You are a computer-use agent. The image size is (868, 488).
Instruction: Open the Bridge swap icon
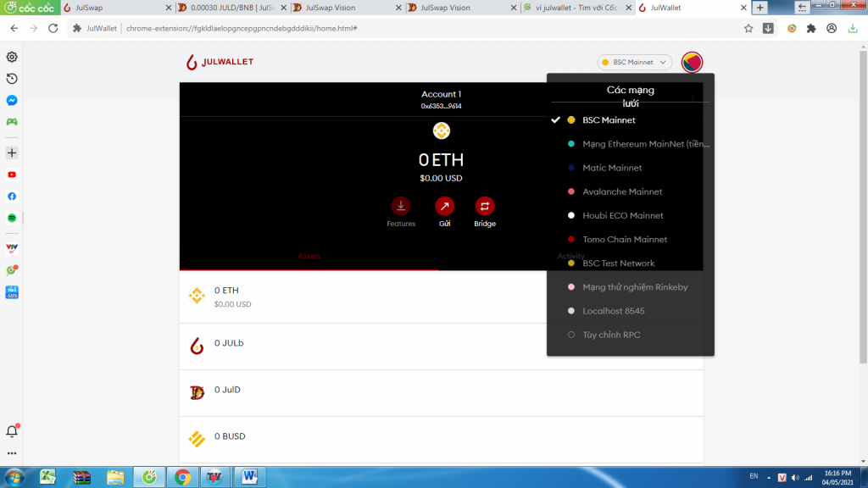click(x=485, y=206)
